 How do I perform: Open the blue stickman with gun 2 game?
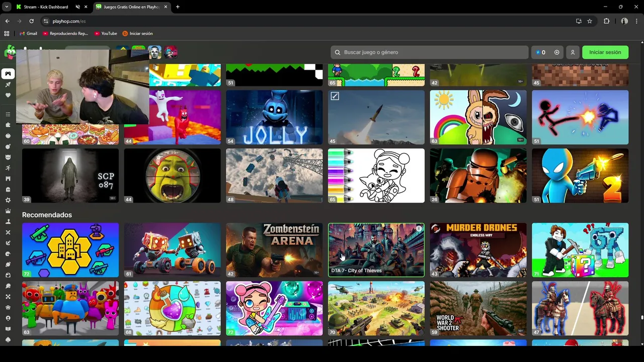pos(580,175)
